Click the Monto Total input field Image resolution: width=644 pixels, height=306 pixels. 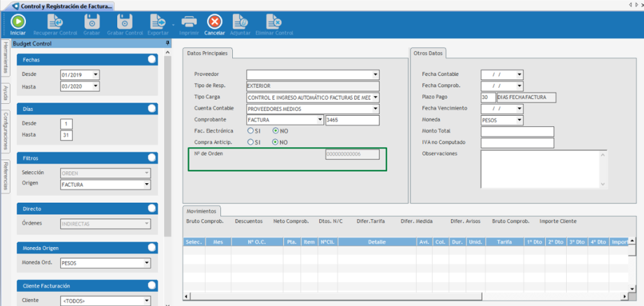[517, 131]
